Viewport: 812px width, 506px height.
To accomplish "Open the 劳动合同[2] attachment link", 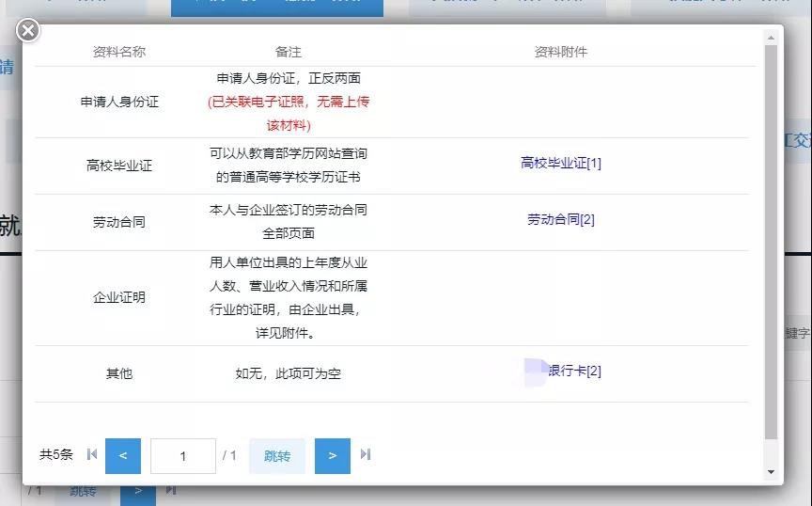I will click(x=560, y=219).
